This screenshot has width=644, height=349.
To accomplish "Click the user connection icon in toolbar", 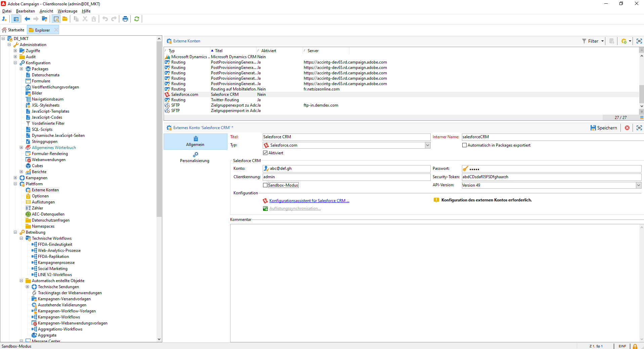I will [4, 19].
